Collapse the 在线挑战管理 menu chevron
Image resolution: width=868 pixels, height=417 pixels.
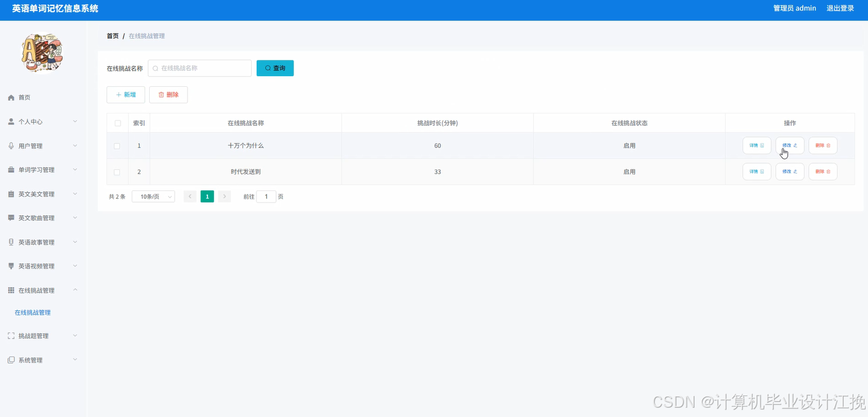coord(75,289)
